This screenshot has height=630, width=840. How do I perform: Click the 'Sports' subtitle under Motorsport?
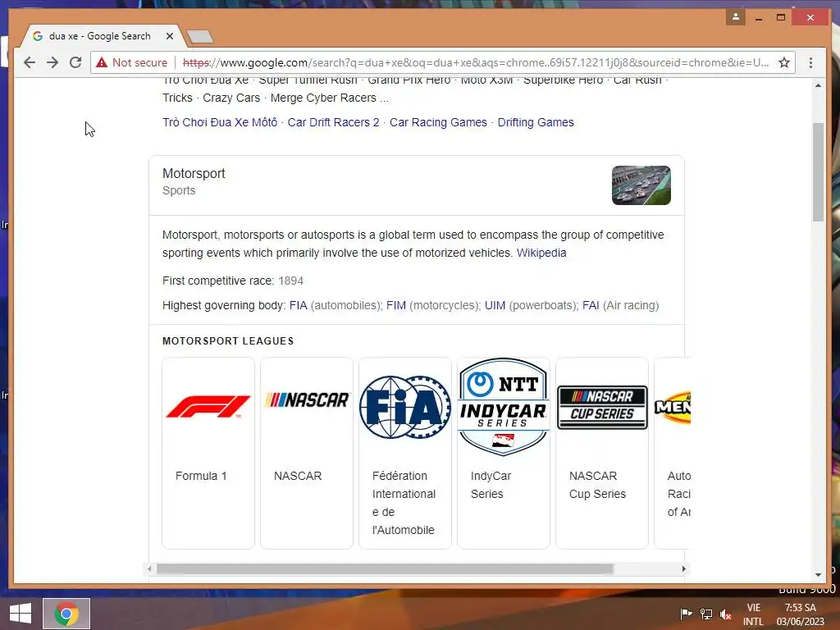point(179,190)
